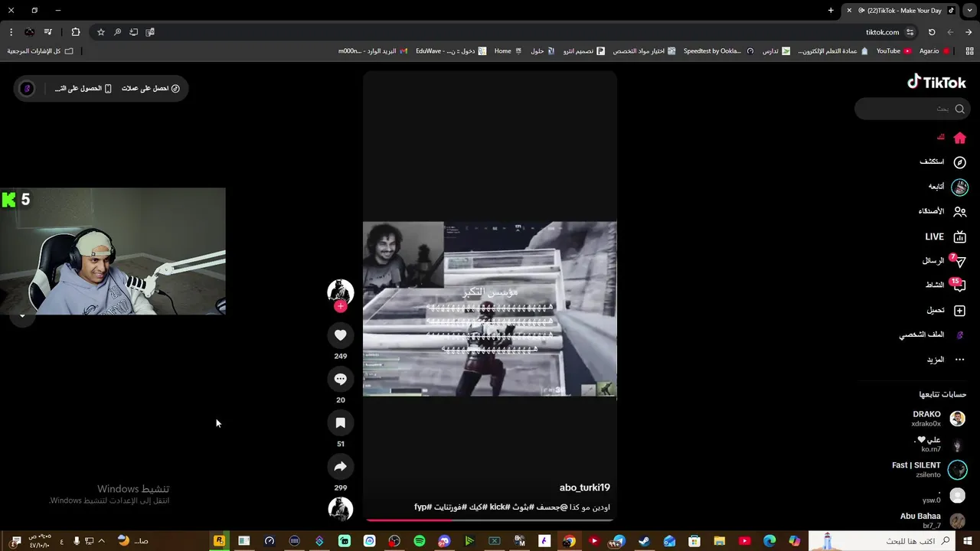The image size is (980, 551).
Task: Bookmark the video to favorites
Action: [341, 423]
